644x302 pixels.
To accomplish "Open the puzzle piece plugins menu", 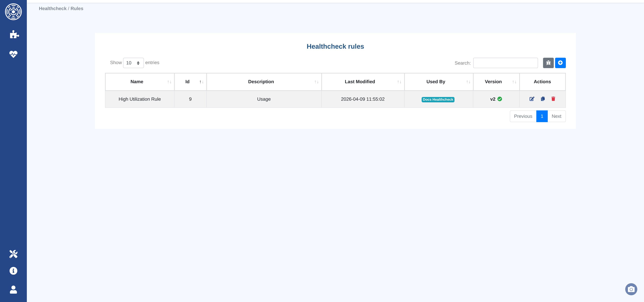I will [14, 34].
